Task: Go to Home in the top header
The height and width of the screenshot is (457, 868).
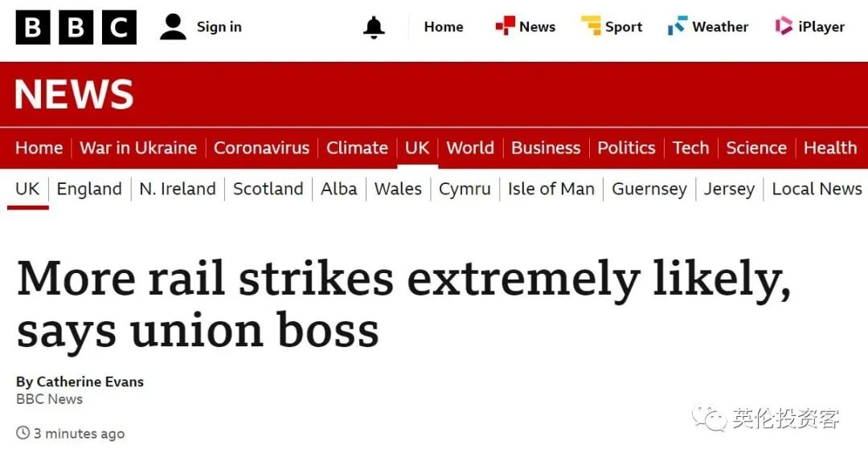Action: point(444,27)
